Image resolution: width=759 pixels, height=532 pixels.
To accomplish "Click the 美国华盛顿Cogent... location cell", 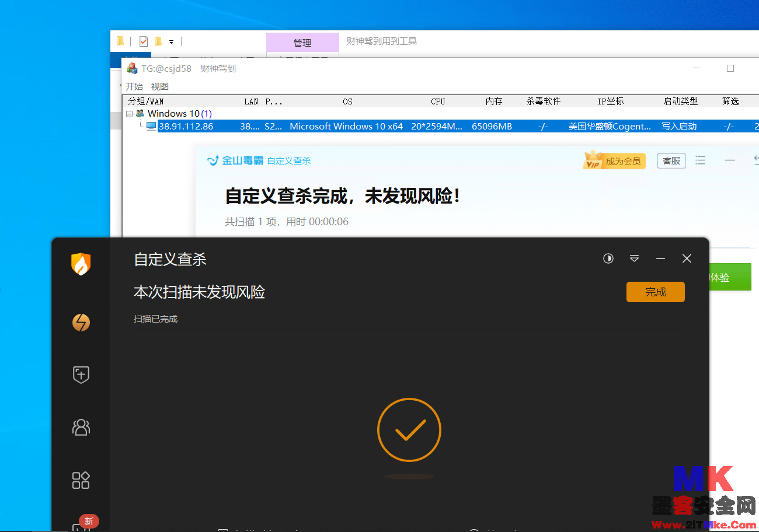I will coord(610,126).
